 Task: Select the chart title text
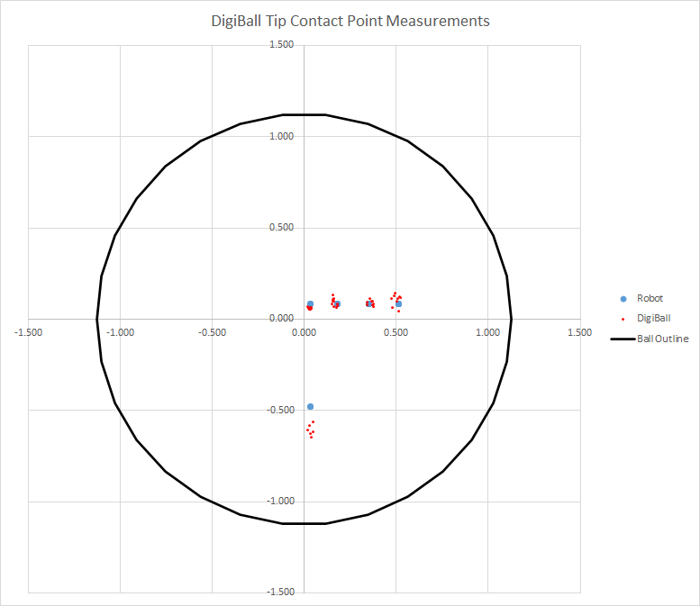click(350, 21)
